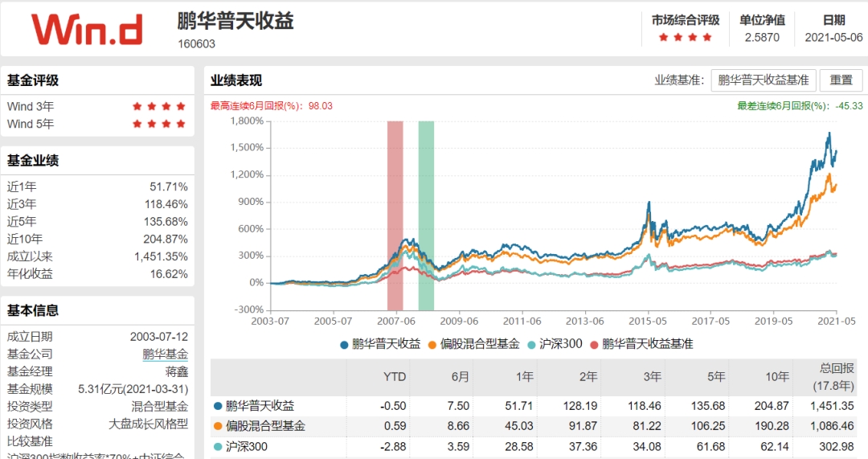Click the fund code 160603
This screenshot has width=868, height=459.
pos(197,43)
